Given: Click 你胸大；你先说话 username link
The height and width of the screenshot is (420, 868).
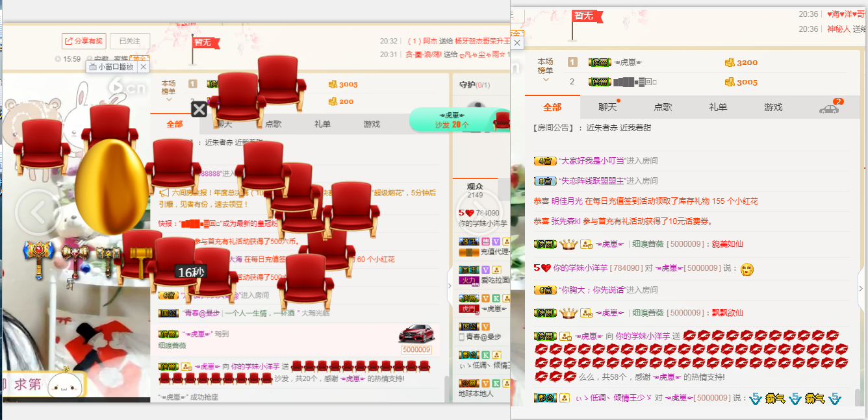Looking at the screenshot, I should click(592, 290).
